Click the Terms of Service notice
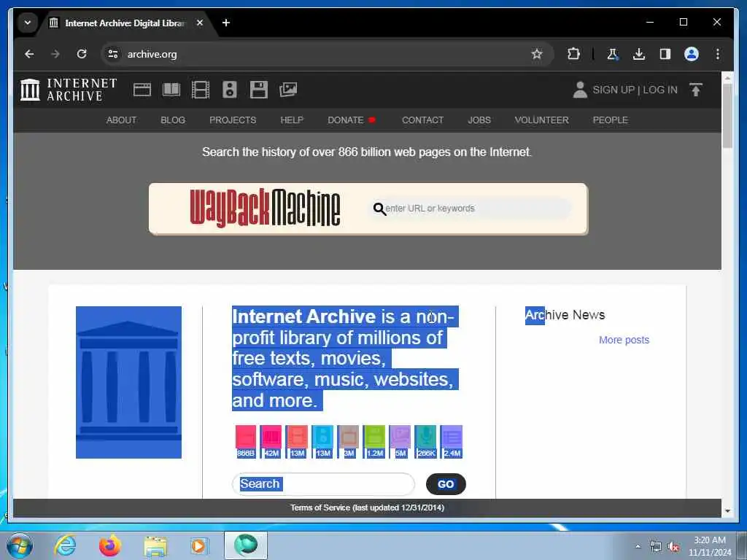 pyautogui.click(x=368, y=507)
